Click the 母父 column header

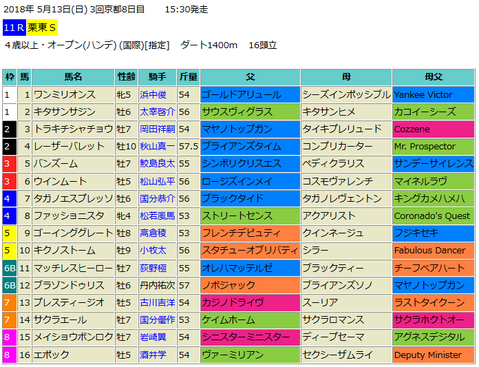pyautogui.click(x=433, y=77)
